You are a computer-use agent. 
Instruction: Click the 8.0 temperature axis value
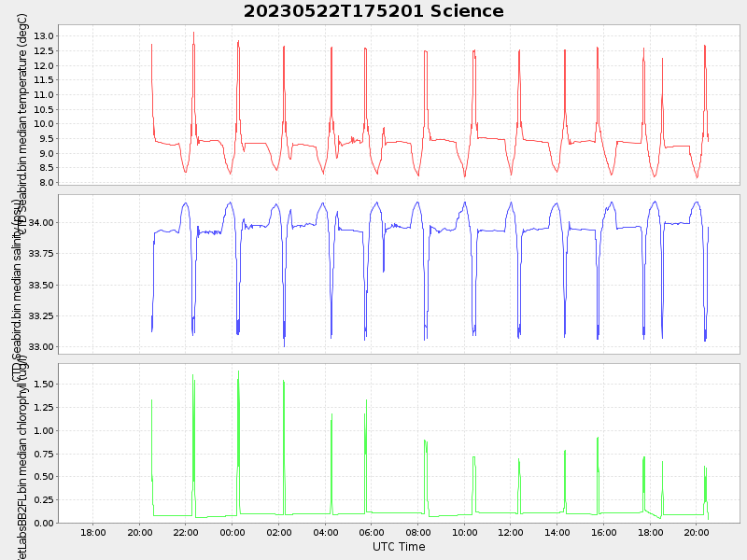click(x=47, y=183)
